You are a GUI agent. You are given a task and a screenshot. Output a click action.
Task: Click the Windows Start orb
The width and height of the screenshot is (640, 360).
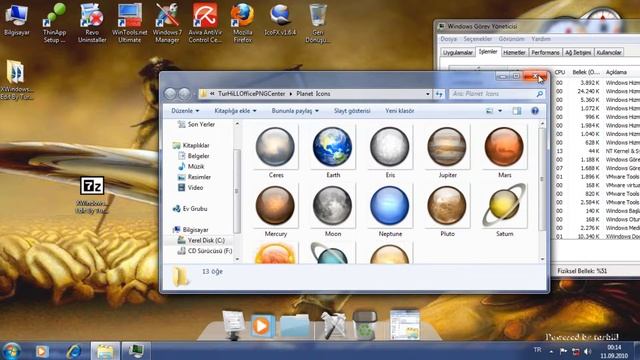pyautogui.click(x=12, y=351)
